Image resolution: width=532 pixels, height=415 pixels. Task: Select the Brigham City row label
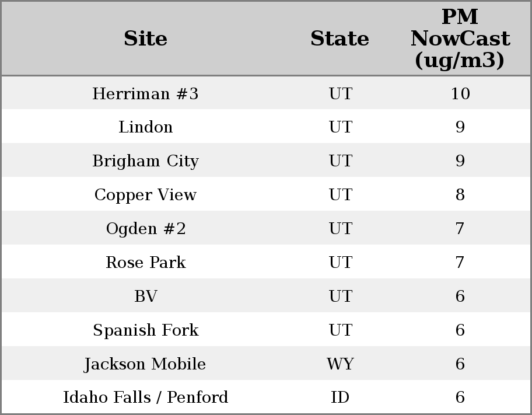145,161
